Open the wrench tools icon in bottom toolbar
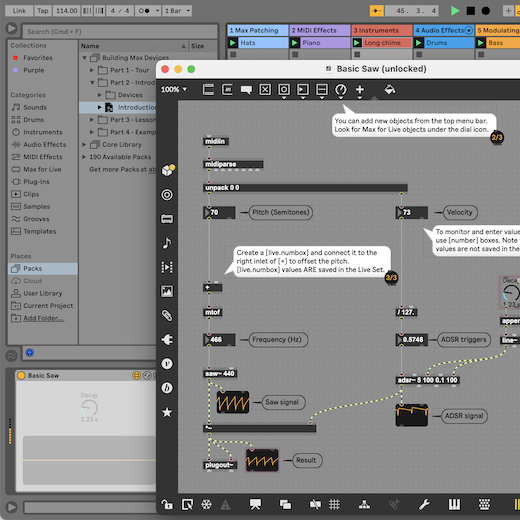This screenshot has height=520, width=520. click(x=424, y=504)
